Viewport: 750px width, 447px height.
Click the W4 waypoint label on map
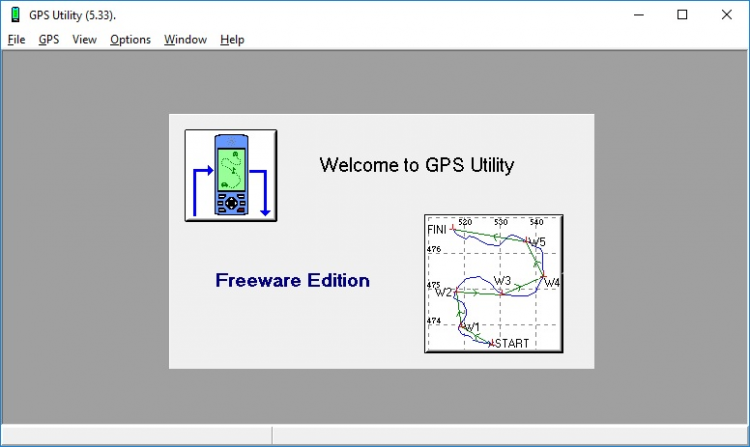(552, 283)
